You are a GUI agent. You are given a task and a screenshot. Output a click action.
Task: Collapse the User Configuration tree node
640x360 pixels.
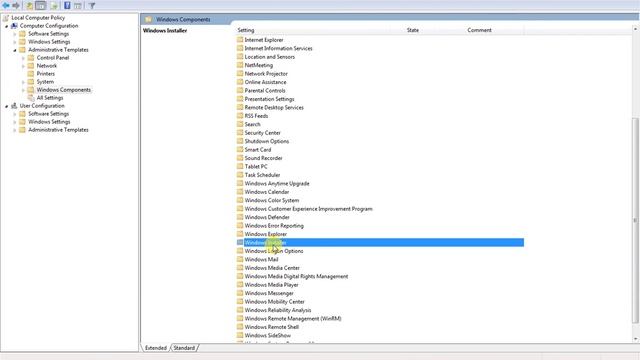coord(7,106)
